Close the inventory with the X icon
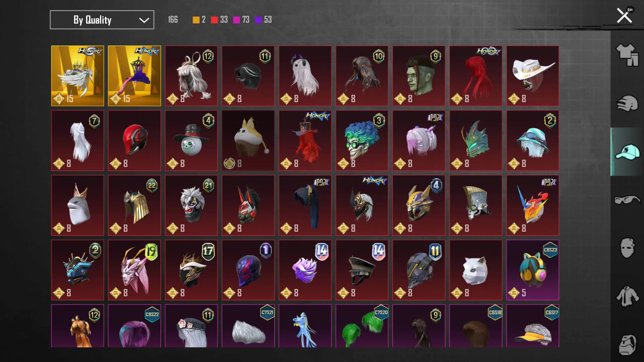 (x=624, y=16)
